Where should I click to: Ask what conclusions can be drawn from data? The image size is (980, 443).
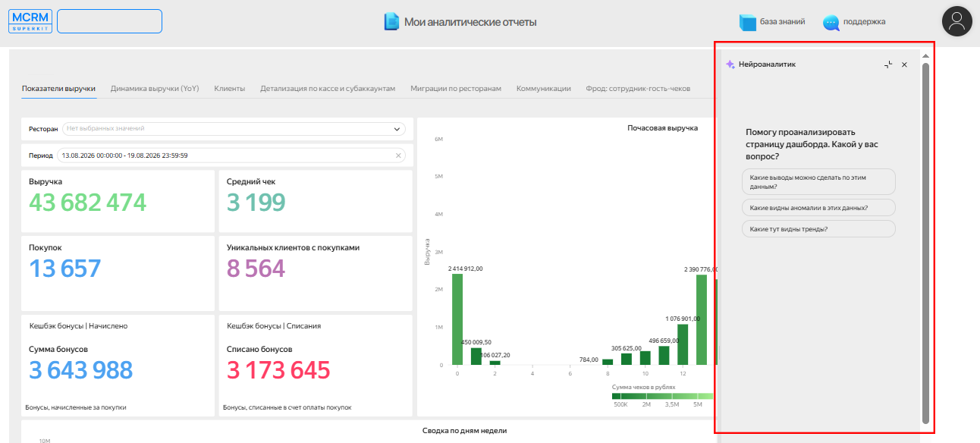(818, 181)
